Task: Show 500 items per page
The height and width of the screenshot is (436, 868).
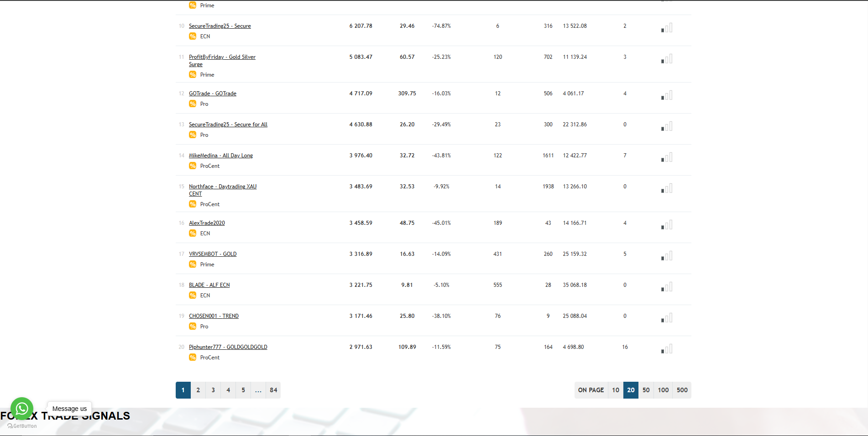Action: coord(682,390)
